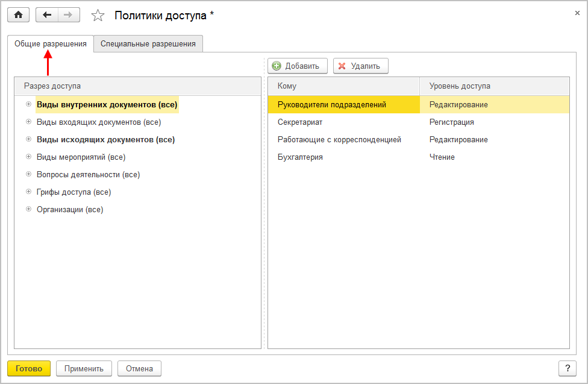Click the Добавить button
The width and height of the screenshot is (588, 384).
coord(298,66)
